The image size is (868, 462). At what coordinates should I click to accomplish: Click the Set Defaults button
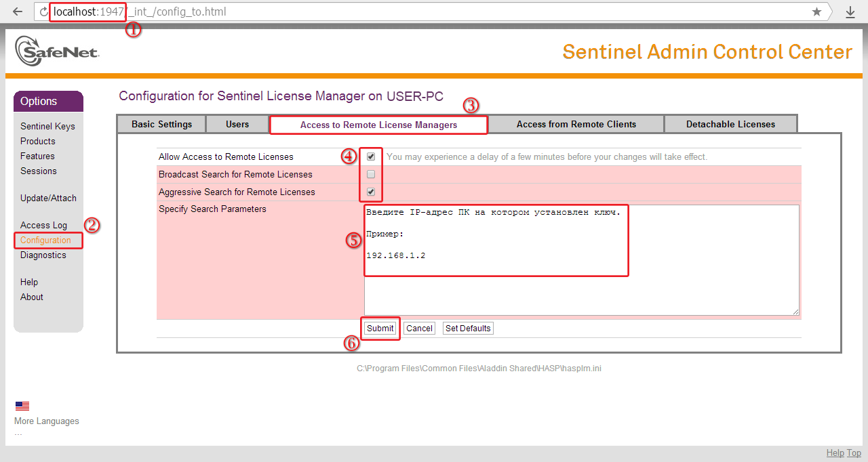[468, 328]
